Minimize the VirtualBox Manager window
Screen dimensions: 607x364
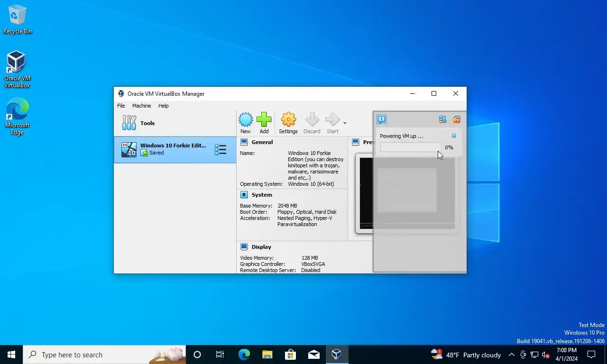[x=412, y=93]
